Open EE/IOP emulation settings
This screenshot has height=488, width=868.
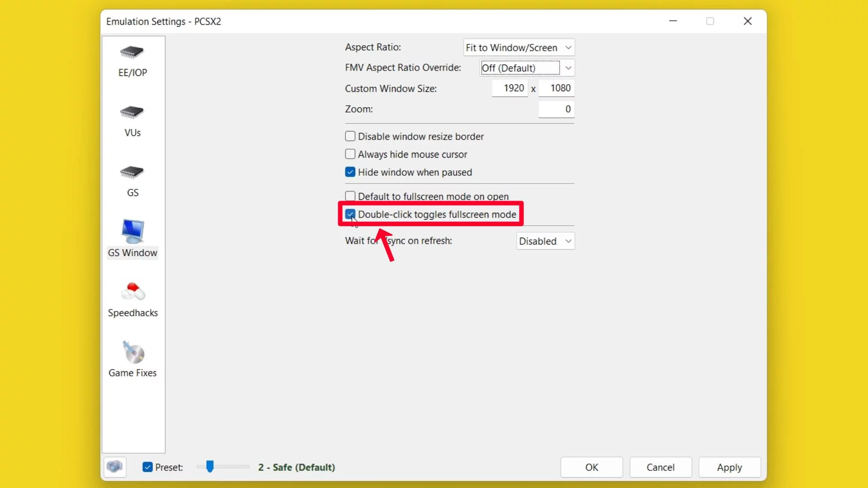[132, 60]
